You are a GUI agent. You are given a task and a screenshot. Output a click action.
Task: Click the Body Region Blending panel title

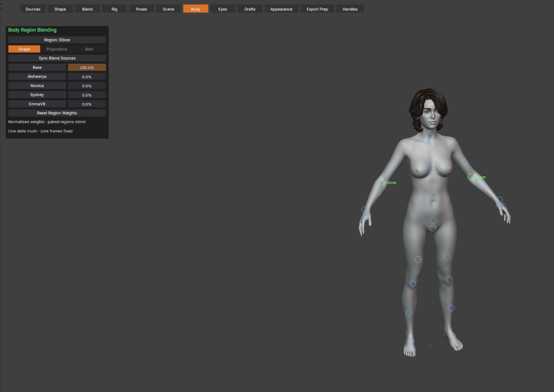tap(32, 30)
